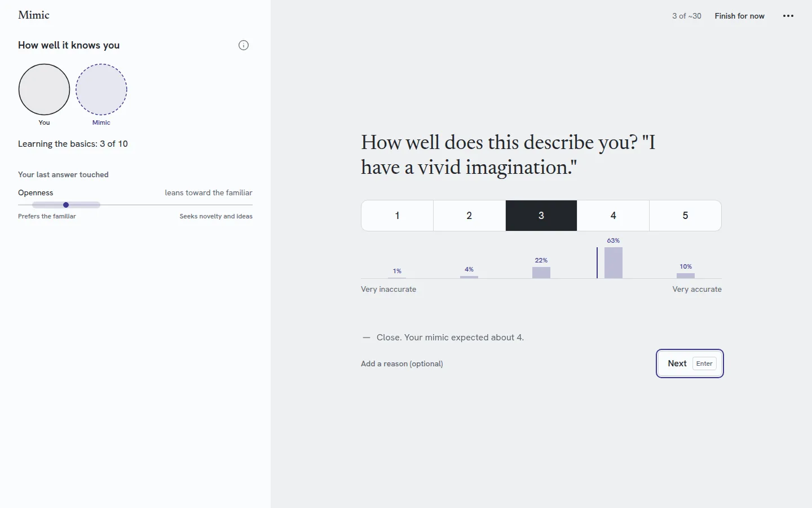The height and width of the screenshot is (508, 812).
Task: Click the 22% distribution bar
Action: 541,272
